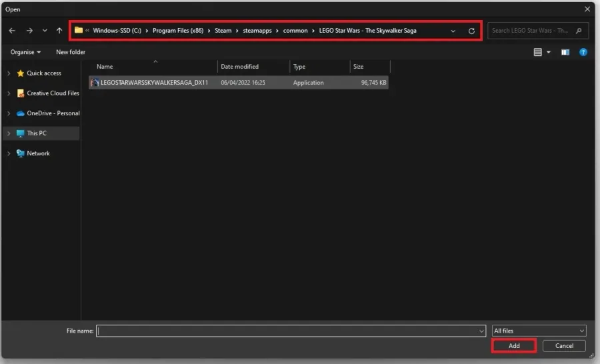Expand the Network tree node
600x364 pixels.
click(x=9, y=153)
